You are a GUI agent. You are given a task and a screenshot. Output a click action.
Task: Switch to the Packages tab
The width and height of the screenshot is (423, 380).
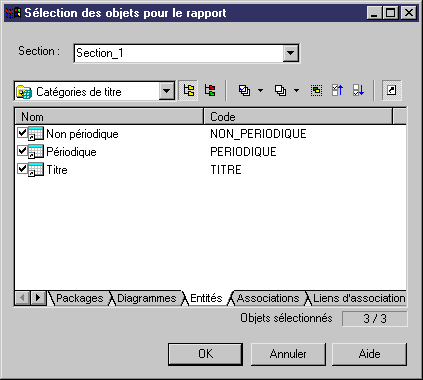click(x=79, y=298)
